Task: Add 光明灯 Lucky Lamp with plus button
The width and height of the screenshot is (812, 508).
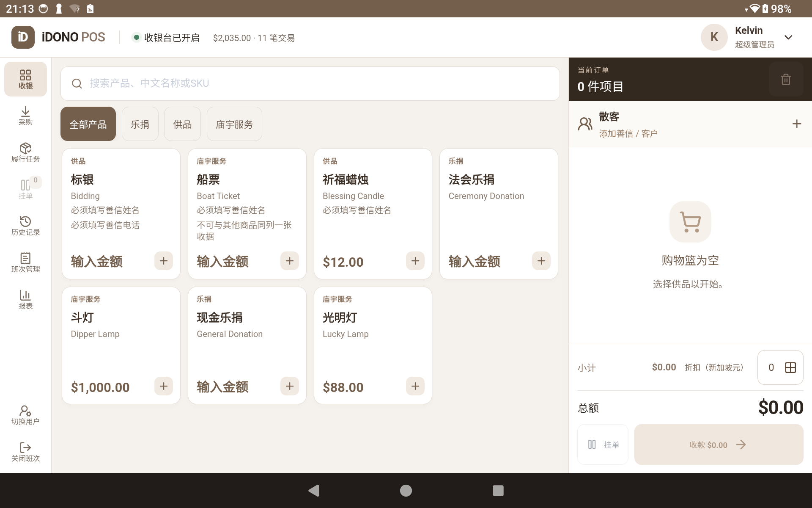Action: click(415, 386)
